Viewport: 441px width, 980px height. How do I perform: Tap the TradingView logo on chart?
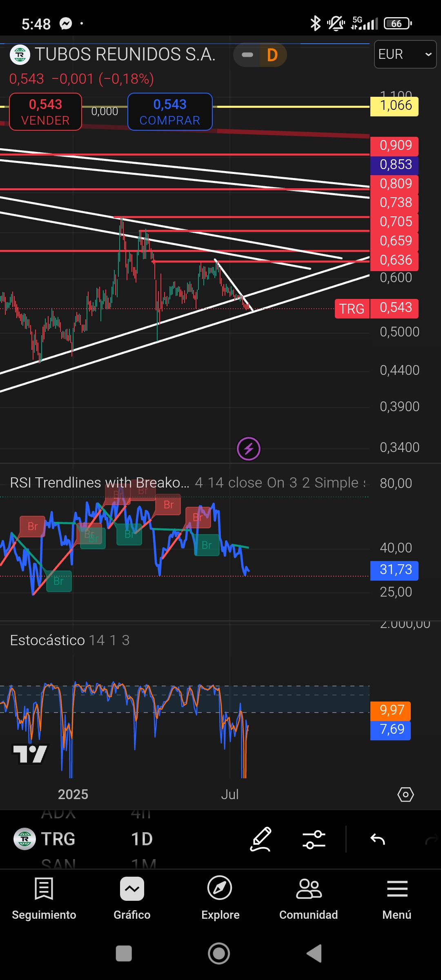(x=30, y=754)
